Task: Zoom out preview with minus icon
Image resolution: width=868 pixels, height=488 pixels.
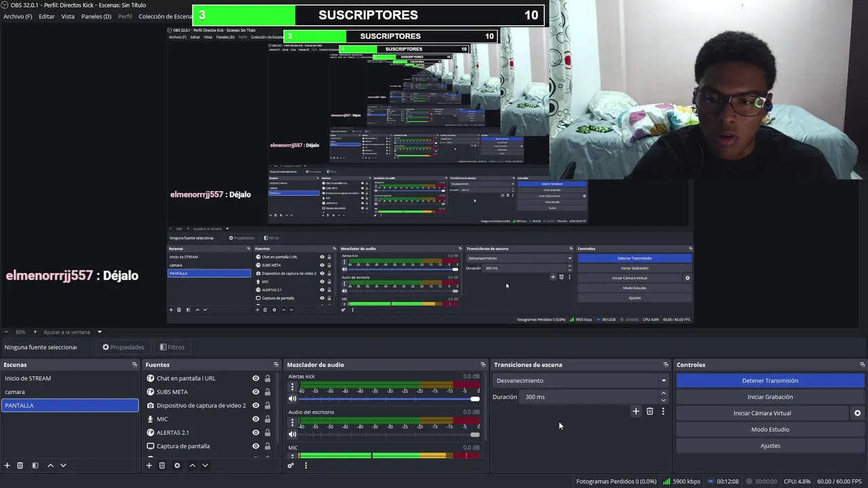Action: [5, 332]
